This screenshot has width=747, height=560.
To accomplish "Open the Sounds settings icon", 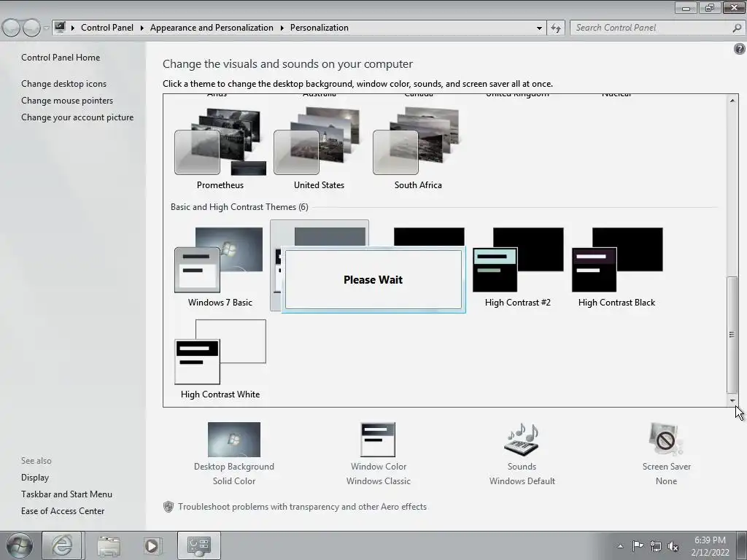I will 522,440.
